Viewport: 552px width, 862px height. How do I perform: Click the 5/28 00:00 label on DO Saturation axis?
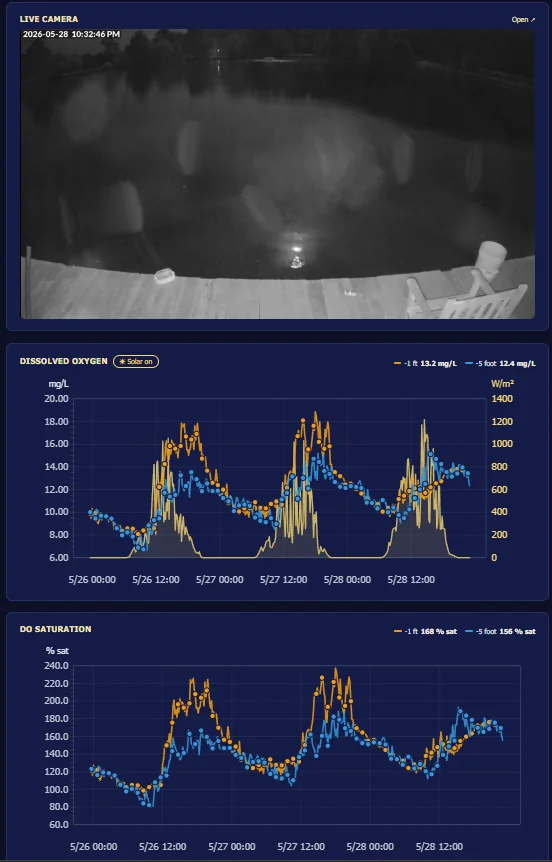pos(370,847)
